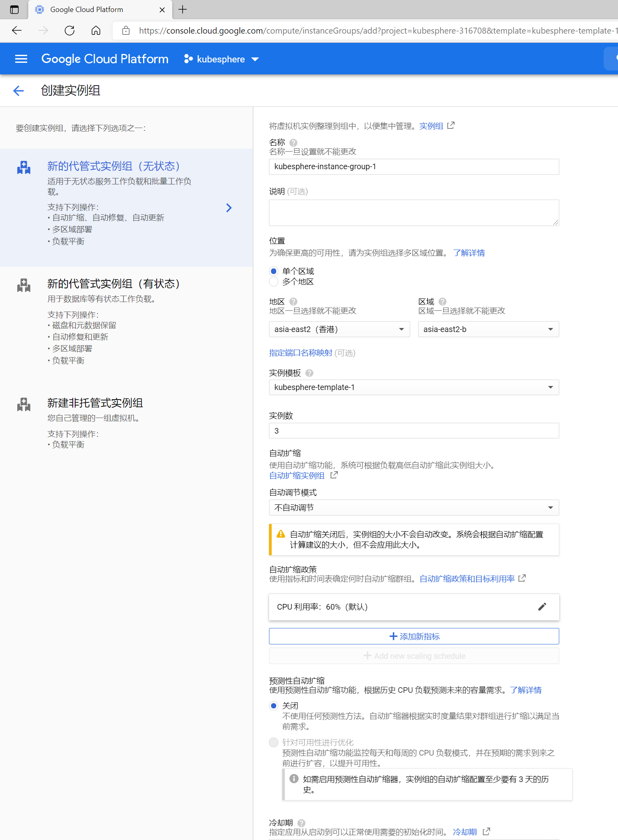The width and height of the screenshot is (618, 840).
Task: Select the 单个区域 radio option
Action: 274,271
